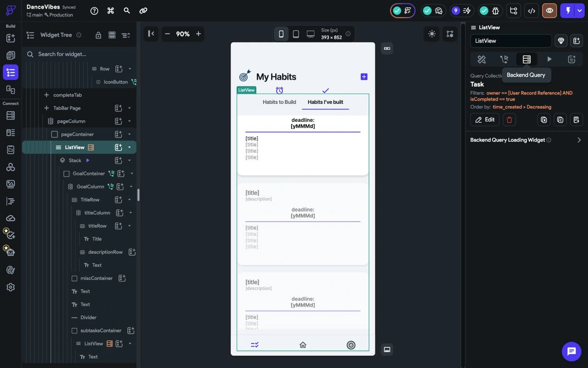Open the theme widget diamond icon
The width and height of the screenshot is (588, 368).
pos(560,41)
